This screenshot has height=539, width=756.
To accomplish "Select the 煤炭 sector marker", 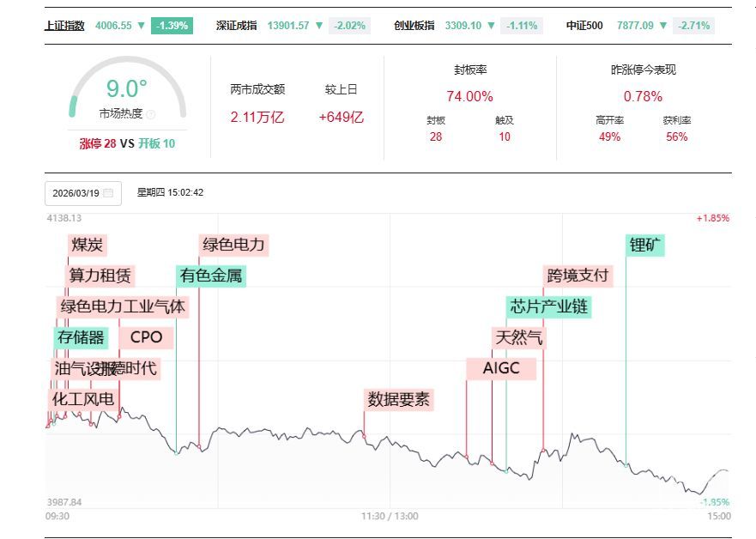I will (88, 245).
